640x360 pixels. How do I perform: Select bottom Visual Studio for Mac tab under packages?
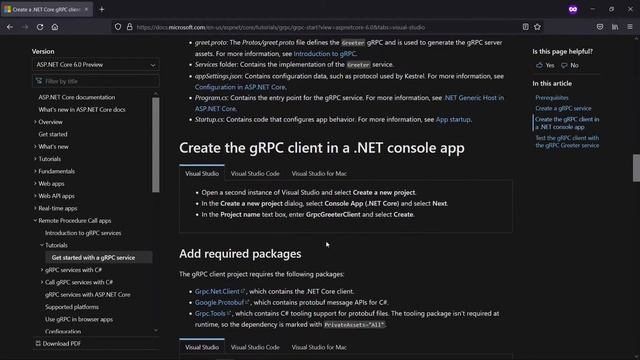319,347
